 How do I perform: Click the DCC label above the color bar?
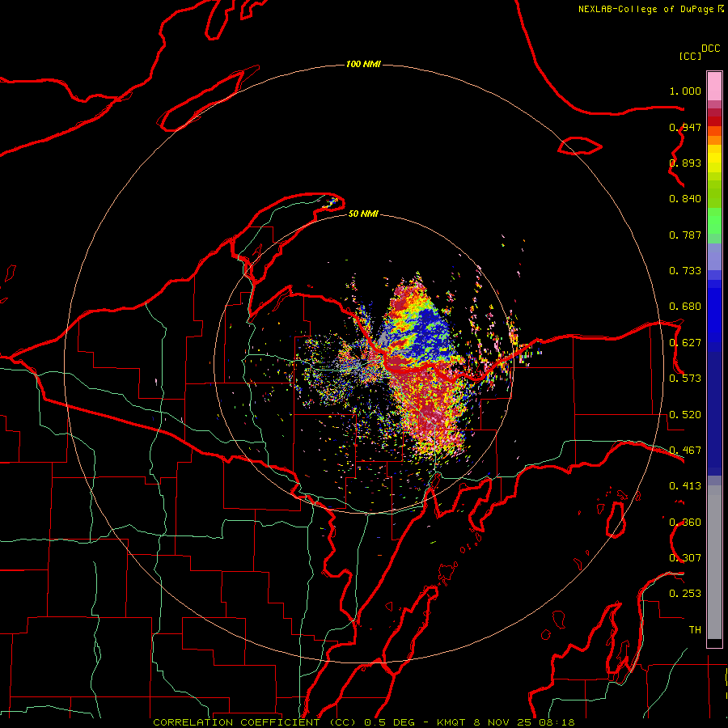point(710,49)
